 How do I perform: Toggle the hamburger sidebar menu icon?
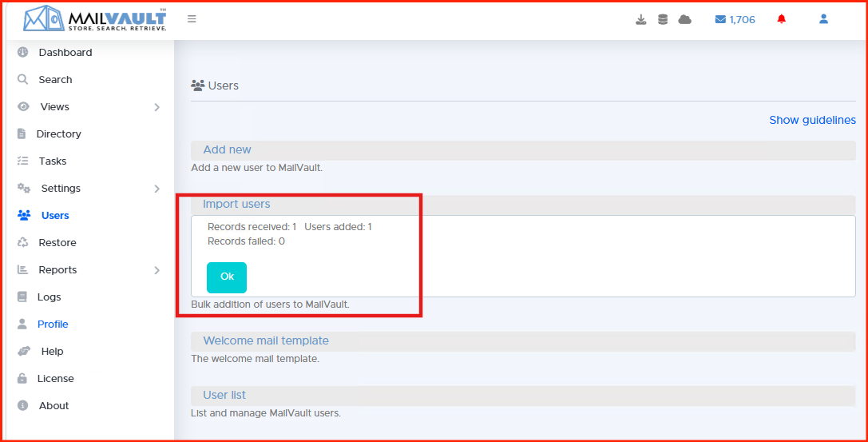pyautogui.click(x=192, y=19)
